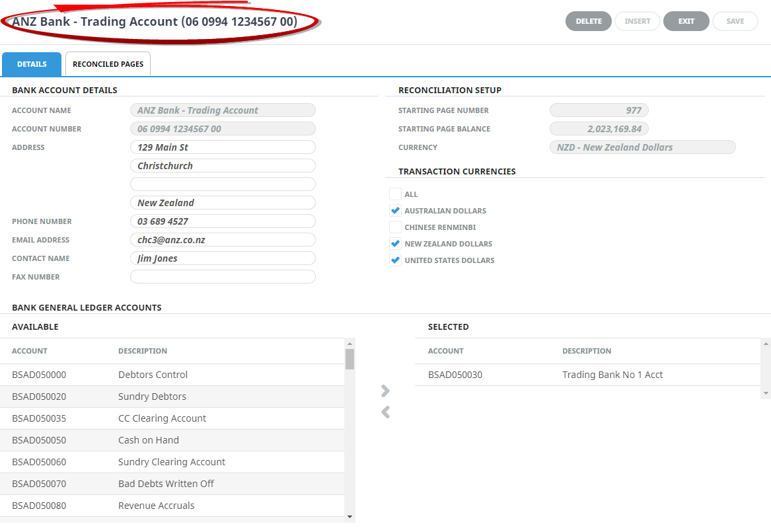771x532 pixels.
Task: Select the Cash on Hand account row
Action: point(172,440)
